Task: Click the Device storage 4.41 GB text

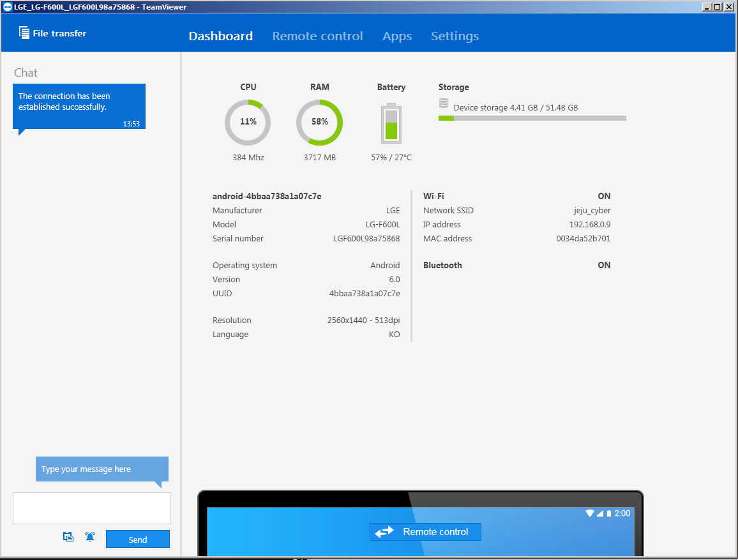Action: (515, 108)
